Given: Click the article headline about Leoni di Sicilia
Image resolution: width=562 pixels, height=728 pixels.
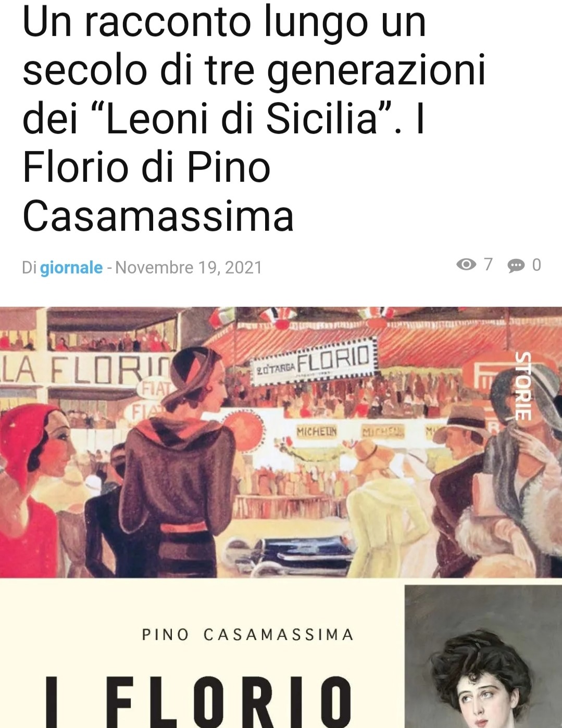Looking at the screenshot, I should click(x=254, y=118).
